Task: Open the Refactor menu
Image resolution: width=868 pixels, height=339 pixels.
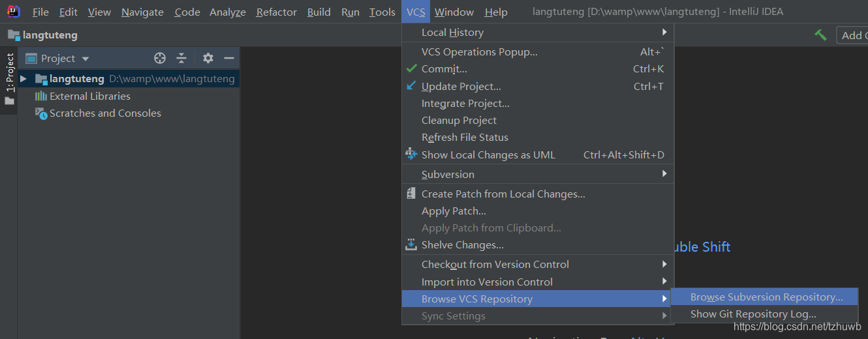Action: 276,12
